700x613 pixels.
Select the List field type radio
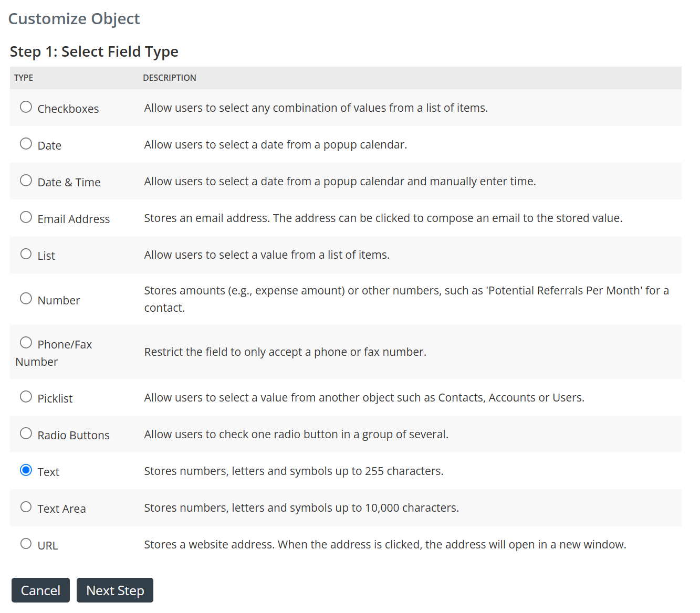coord(26,254)
